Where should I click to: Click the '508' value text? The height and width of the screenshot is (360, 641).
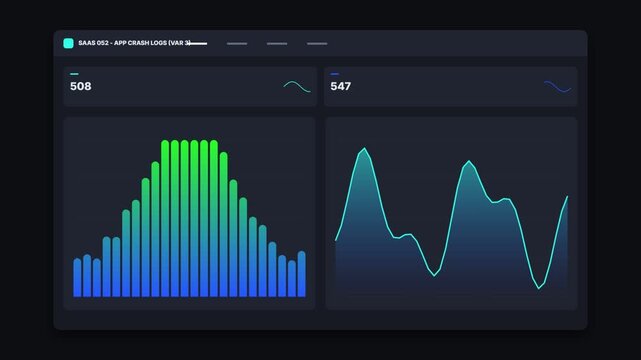tap(81, 86)
